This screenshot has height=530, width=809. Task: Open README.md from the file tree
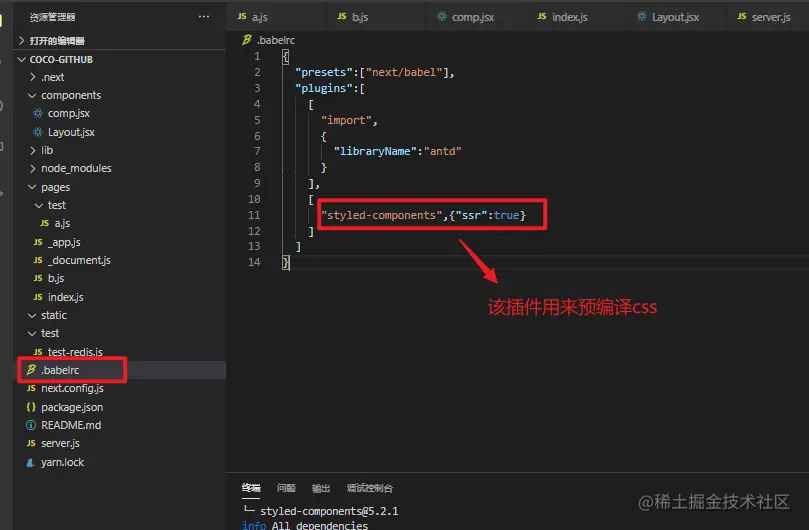[71, 425]
